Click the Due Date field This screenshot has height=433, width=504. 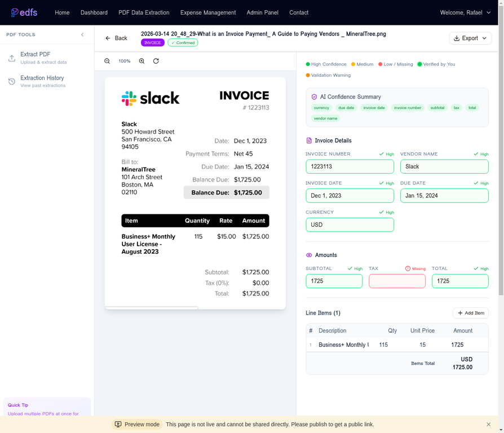point(444,196)
